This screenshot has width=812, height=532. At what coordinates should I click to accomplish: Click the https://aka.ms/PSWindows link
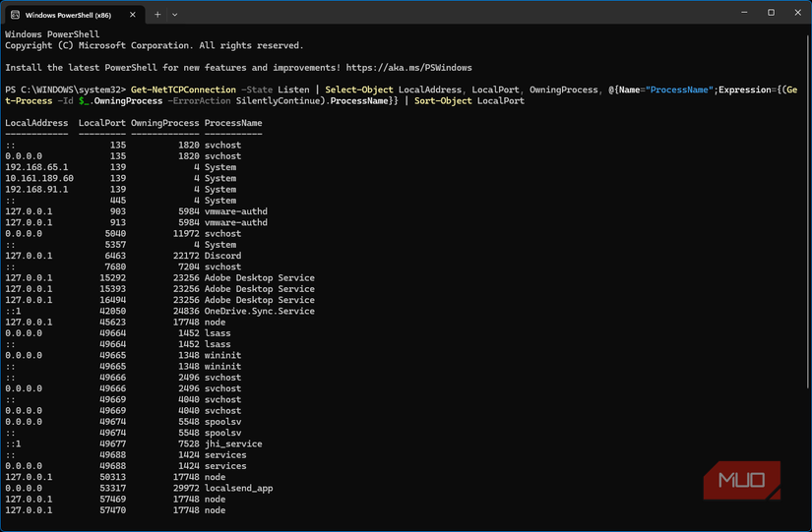(409, 68)
